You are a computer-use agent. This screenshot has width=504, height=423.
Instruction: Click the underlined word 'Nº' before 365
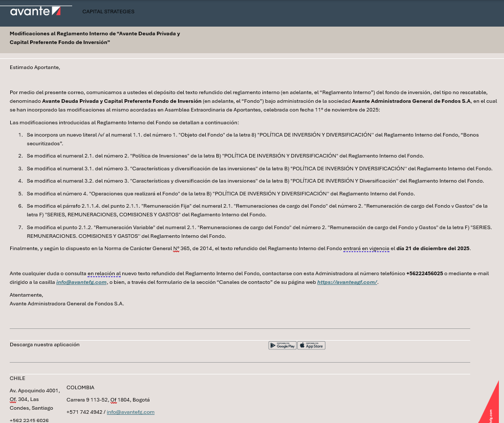tap(176, 249)
